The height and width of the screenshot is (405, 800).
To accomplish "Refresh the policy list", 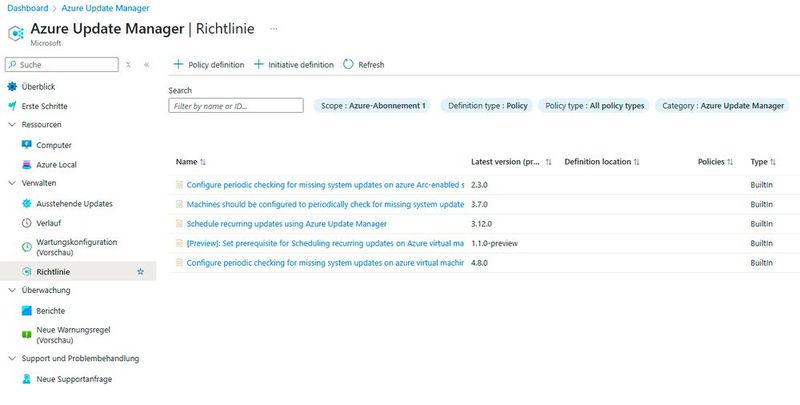I will (x=364, y=65).
